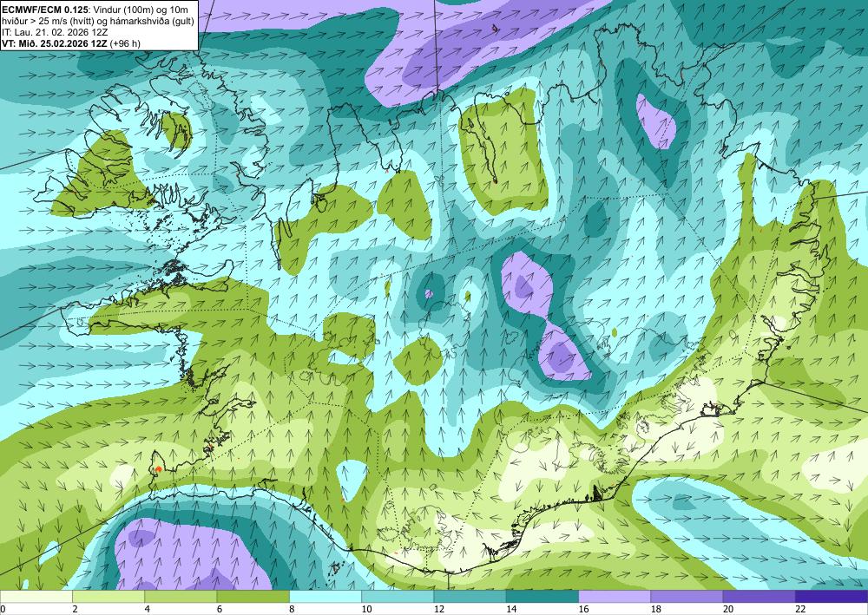Click the legend label '18'
The width and height of the screenshot is (868, 615).
pyautogui.click(x=655, y=609)
